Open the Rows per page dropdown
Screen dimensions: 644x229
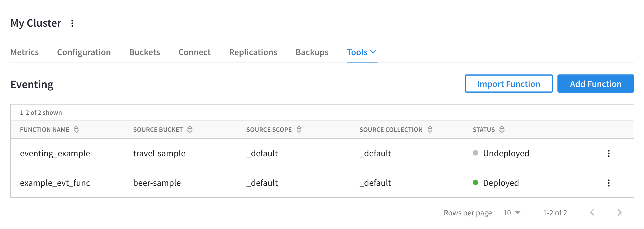click(x=512, y=213)
